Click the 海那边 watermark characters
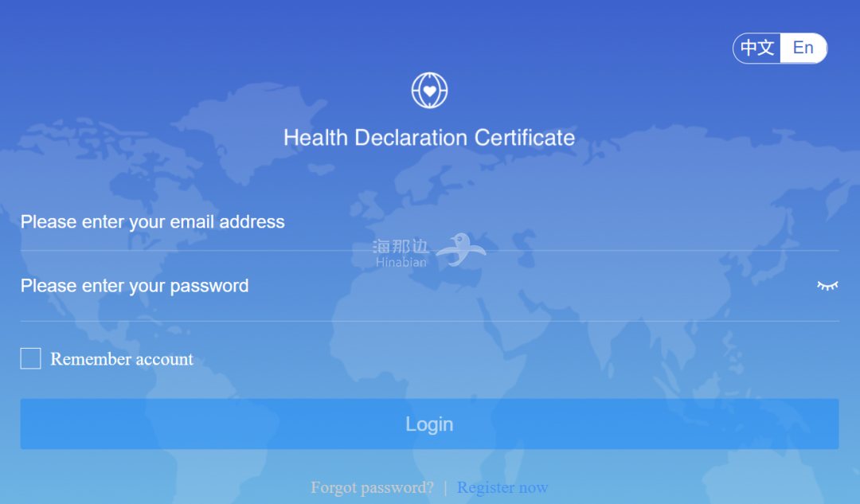The image size is (860, 504). pyautogui.click(x=401, y=247)
